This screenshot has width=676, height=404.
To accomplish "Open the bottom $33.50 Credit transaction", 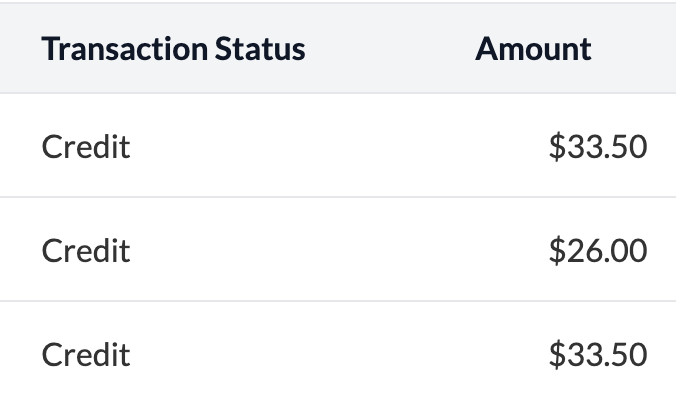I will [x=338, y=354].
